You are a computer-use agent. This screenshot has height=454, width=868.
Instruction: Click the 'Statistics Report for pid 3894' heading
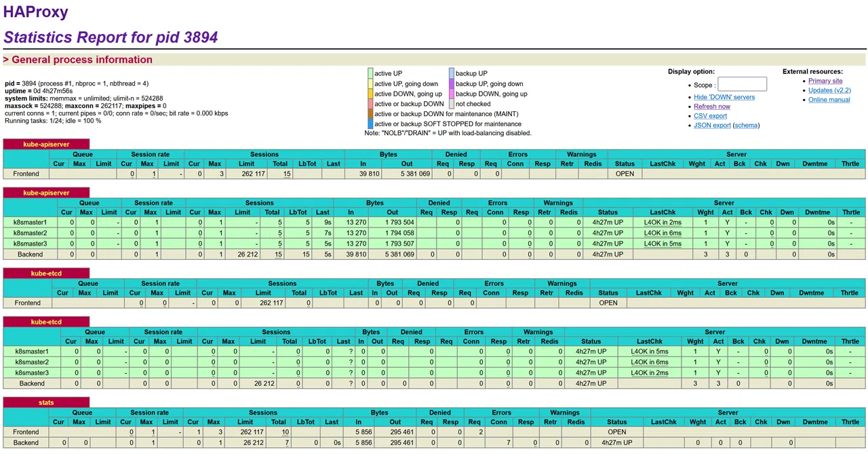111,37
